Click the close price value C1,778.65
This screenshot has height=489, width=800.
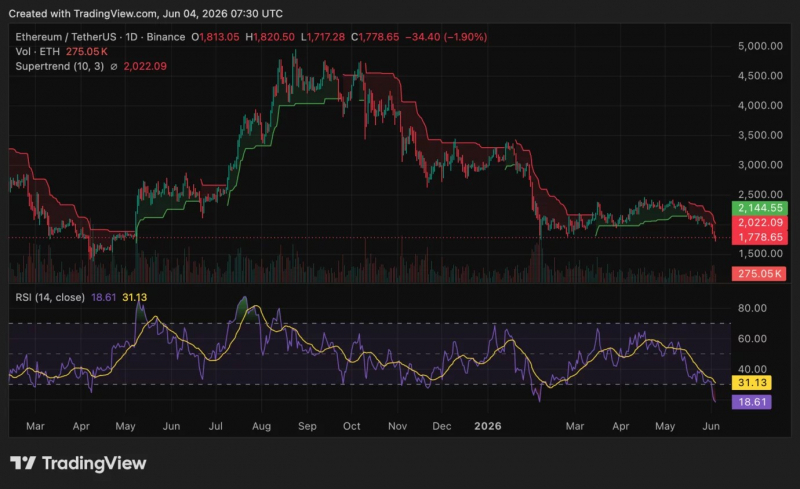pos(375,37)
